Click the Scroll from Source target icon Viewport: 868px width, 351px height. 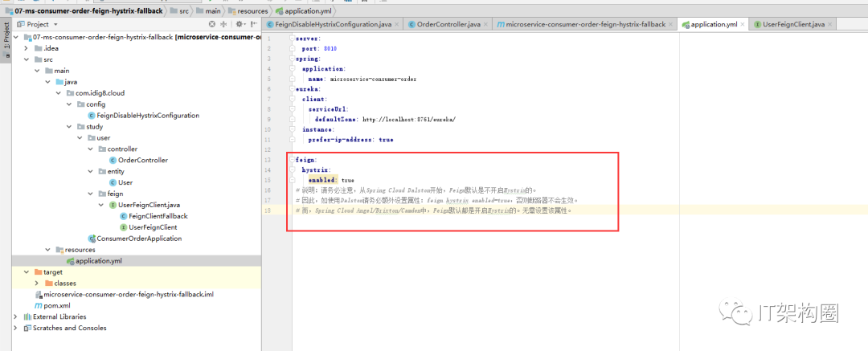point(212,24)
